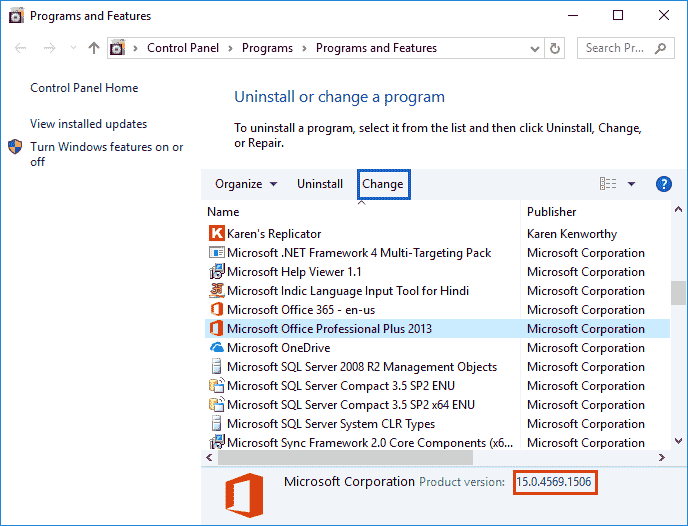Click the SQL Server 2008 R2 Management Objects icon
The image size is (688, 526).
point(216,366)
